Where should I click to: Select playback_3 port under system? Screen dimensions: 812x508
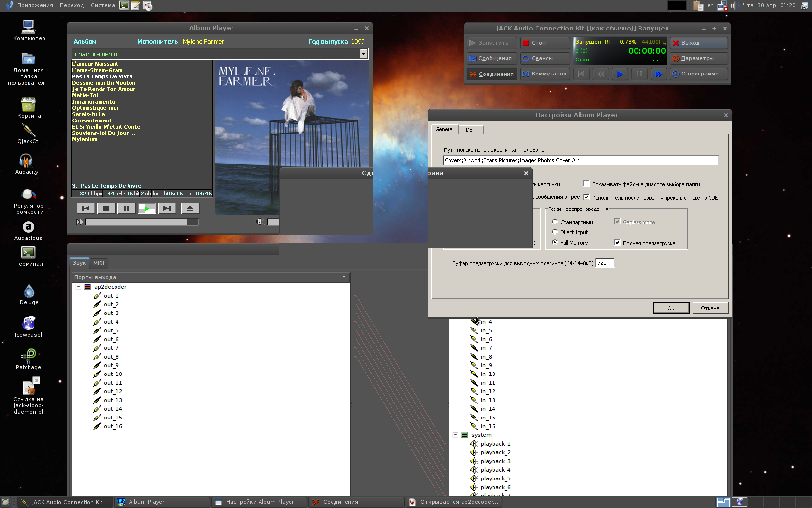pos(495,461)
